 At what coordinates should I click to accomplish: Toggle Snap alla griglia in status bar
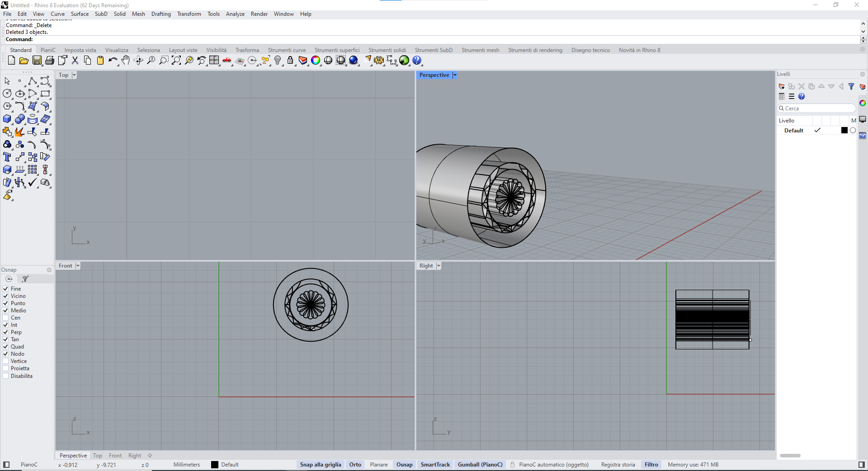pos(321,465)
